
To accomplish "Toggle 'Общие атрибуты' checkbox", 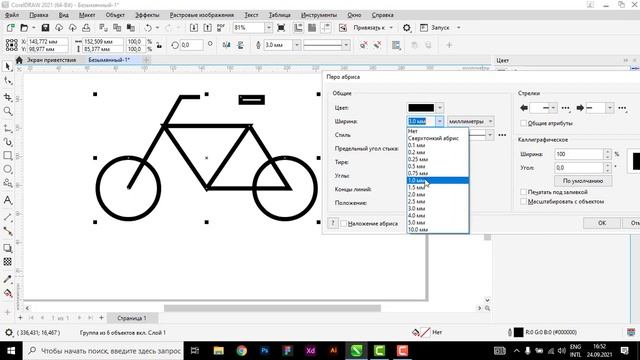I will 523,123.
